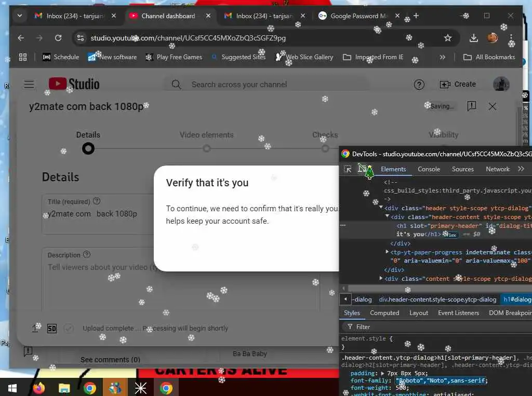532x396 pixels.
Task: Click the YouTube Studio logo
Action: pos(74,84)
